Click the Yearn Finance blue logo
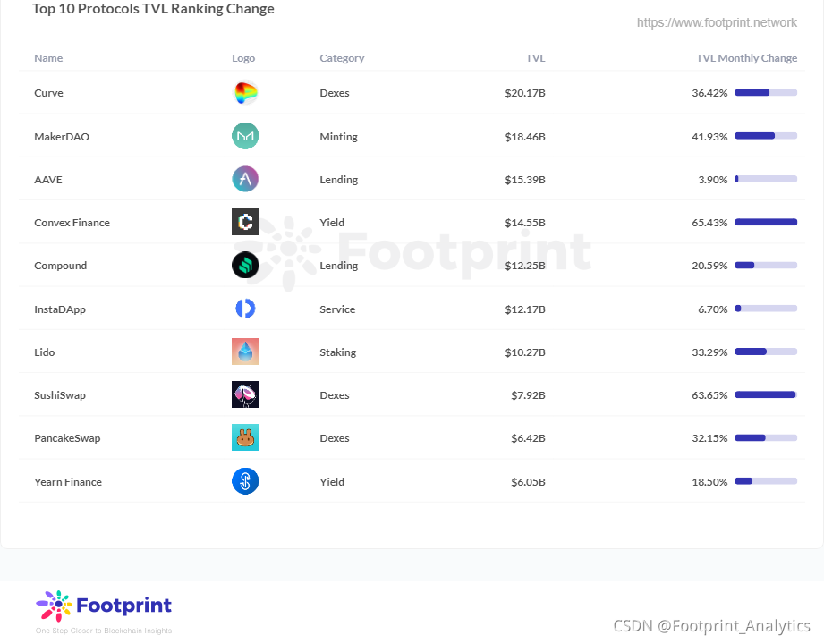The image size is (824, 644). click(245, 481)
